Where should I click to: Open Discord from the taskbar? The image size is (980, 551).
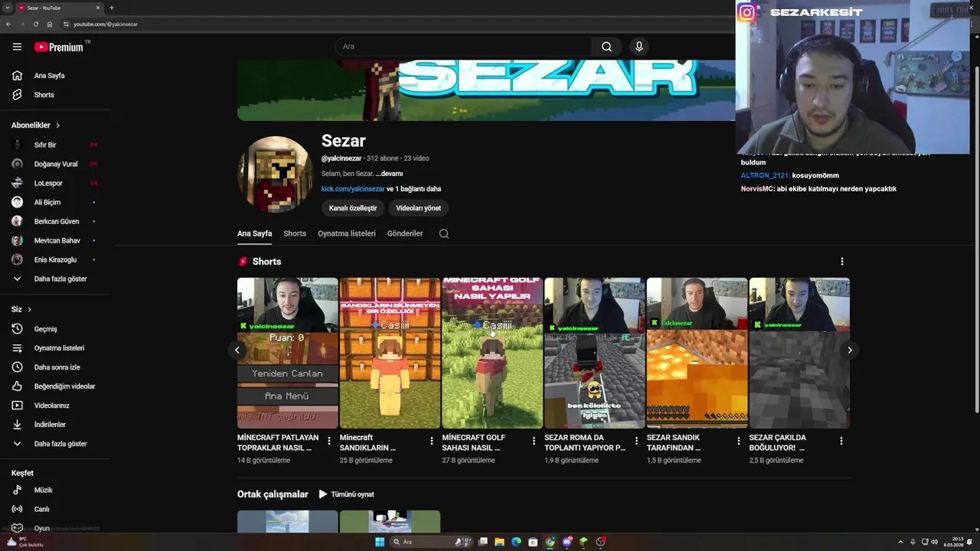tap(567, 542)
